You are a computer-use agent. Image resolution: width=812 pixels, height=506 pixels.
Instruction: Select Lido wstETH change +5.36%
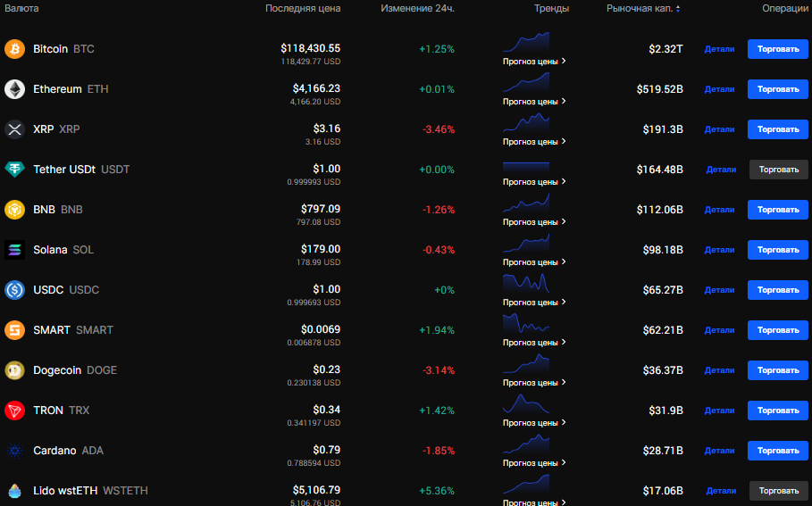pos(437,491)
